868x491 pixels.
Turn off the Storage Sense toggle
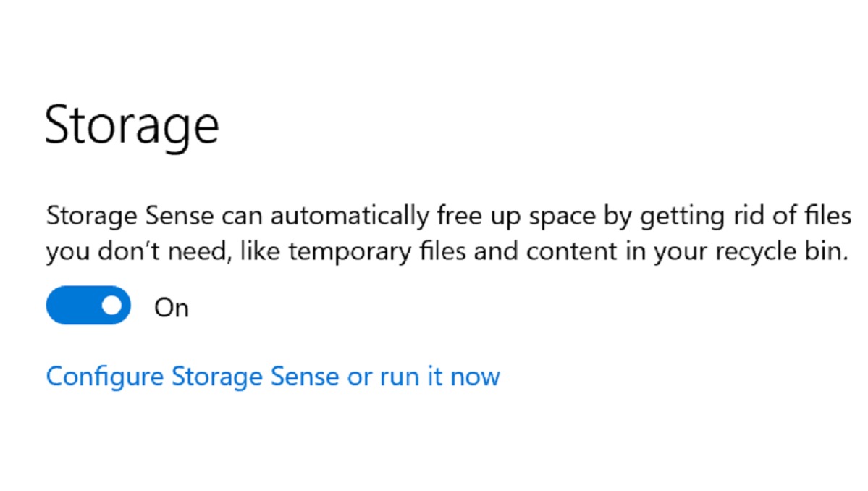point(88,305)
